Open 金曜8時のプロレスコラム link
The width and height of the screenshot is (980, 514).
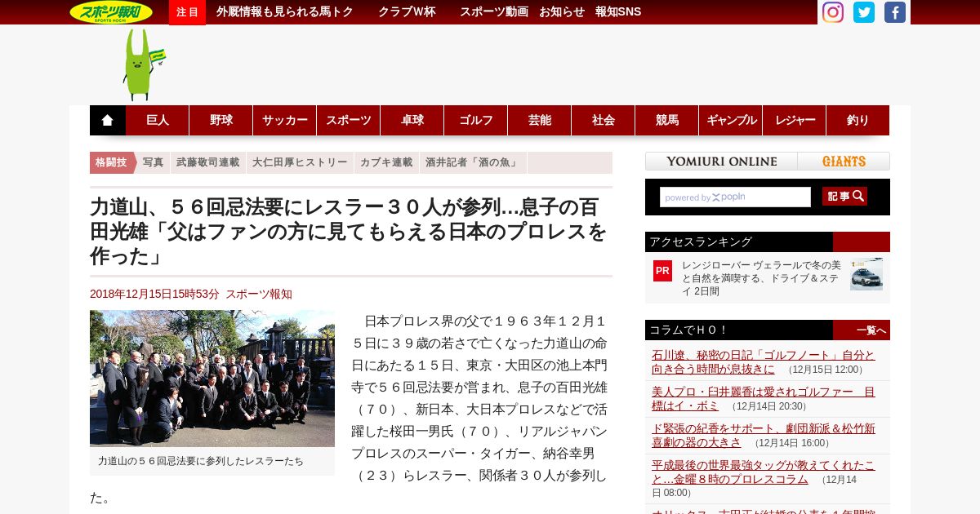(x=764, y=472)
